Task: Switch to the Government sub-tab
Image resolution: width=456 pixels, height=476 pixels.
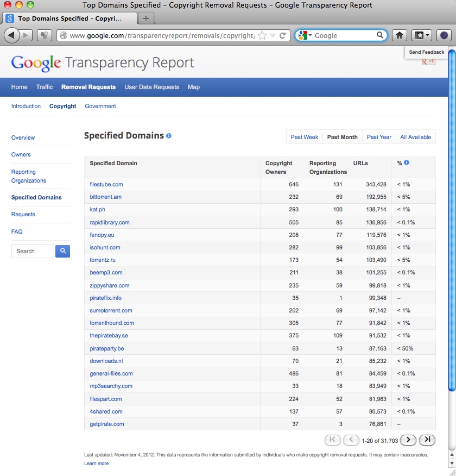Action: 100,107
